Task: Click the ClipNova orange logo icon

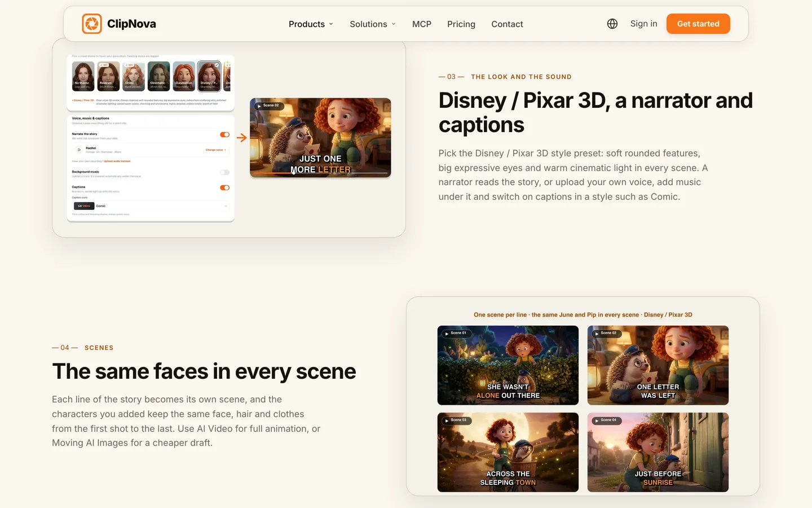Action: pyautogui.click(x=92, y=24)
